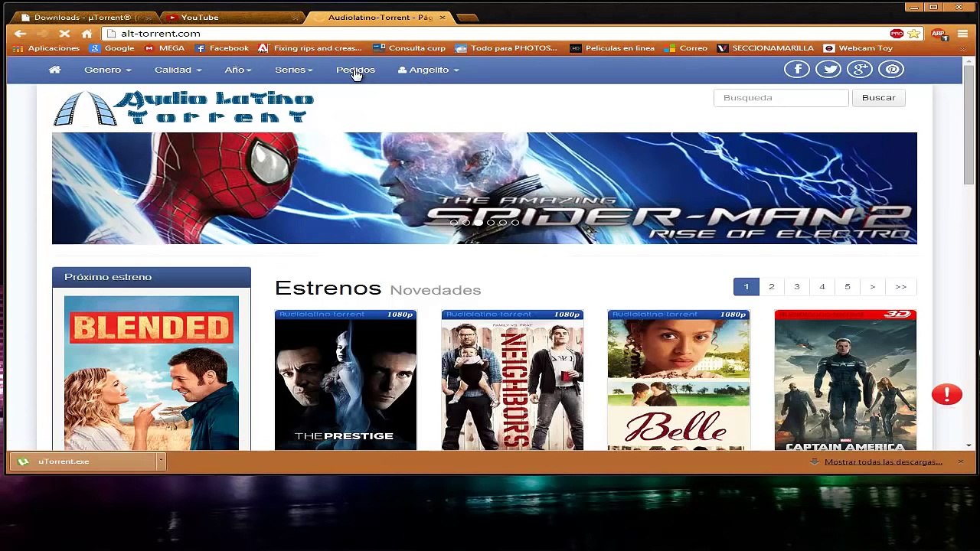Open the Facebook social icon
Viewport: 980px width, 551px height.
pos(797,70)
